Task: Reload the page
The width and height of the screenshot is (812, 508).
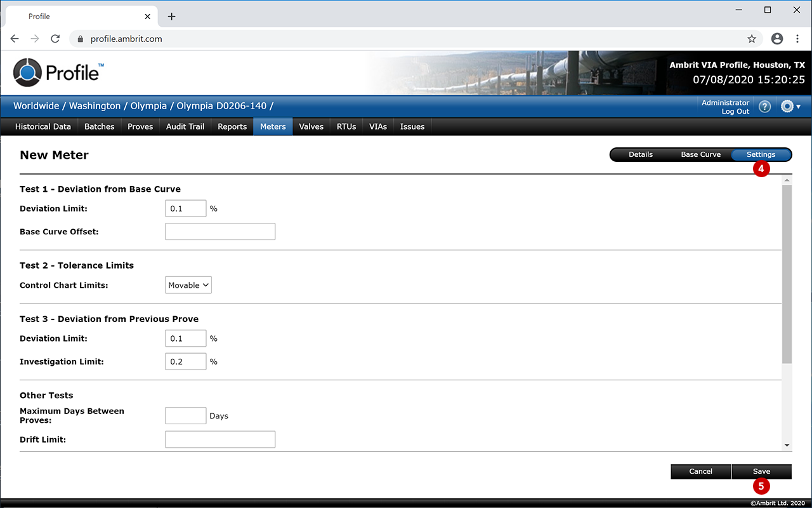Action: point(55,39)
